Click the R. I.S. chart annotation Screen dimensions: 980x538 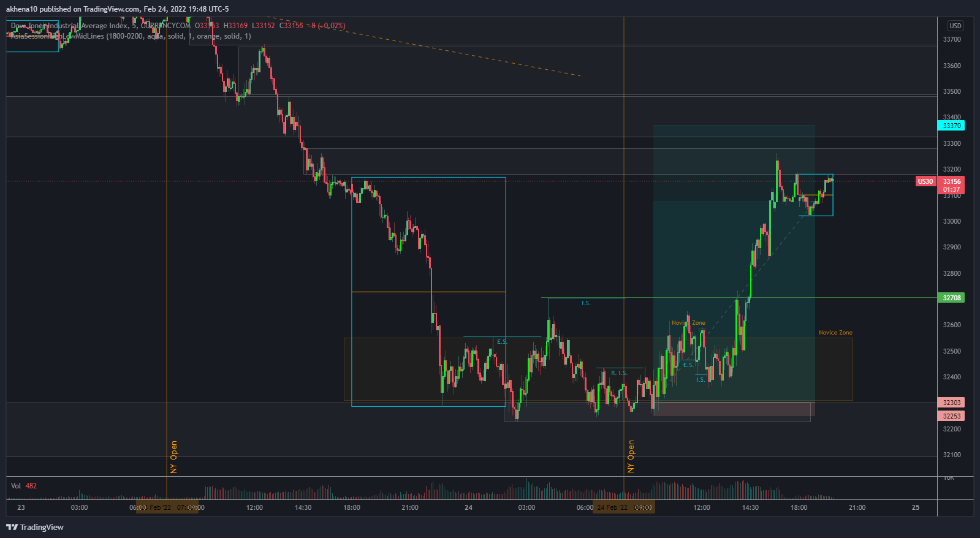[619, 373]
